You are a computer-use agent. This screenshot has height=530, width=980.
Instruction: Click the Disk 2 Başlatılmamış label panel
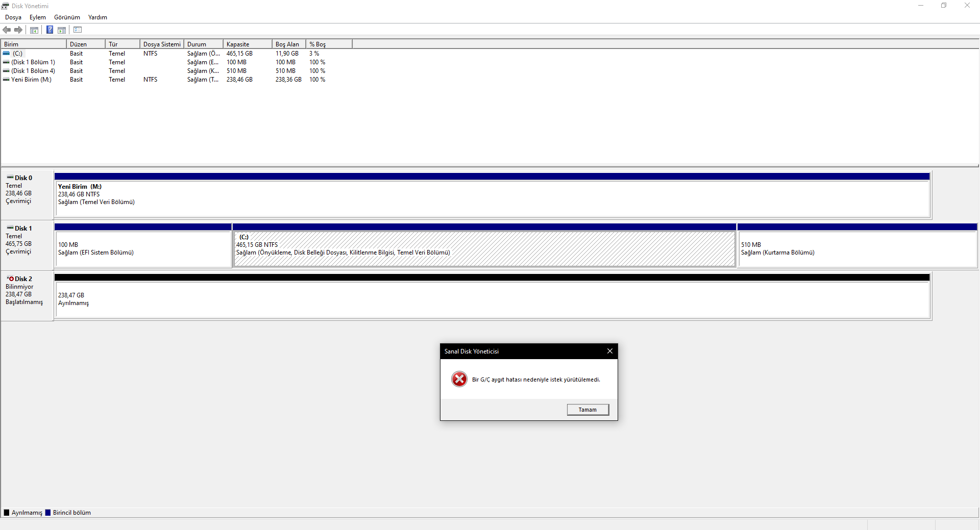click(x=28, y=295)
